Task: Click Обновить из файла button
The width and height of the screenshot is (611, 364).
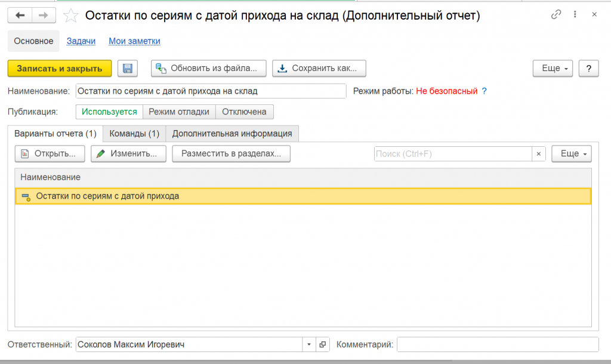Action: [208, 69]
